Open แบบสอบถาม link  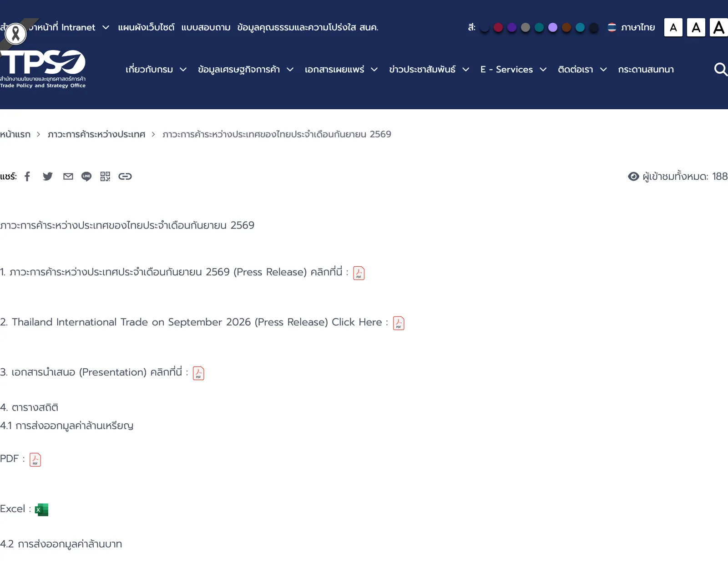(206, 27)
